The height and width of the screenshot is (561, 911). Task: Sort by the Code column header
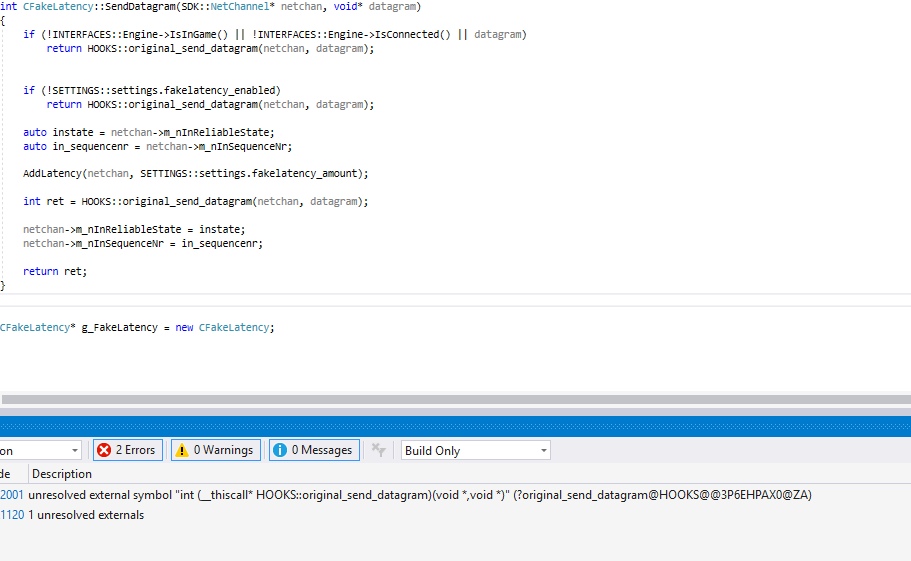click(8, 474)
